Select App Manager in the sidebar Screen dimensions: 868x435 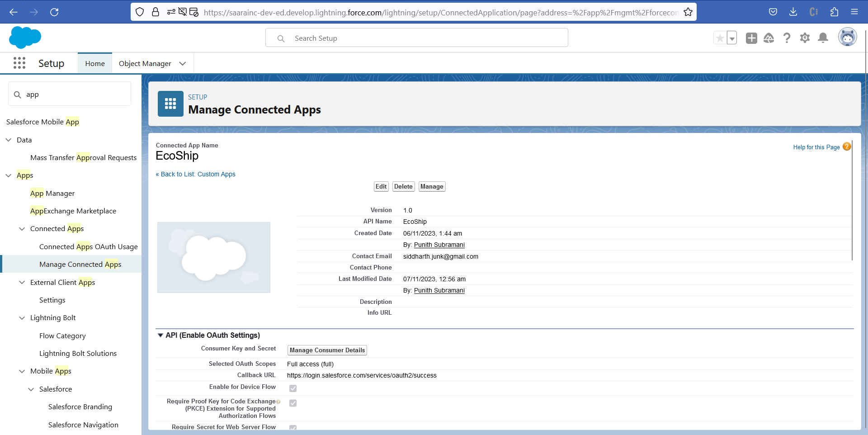(x=52, y=194)
